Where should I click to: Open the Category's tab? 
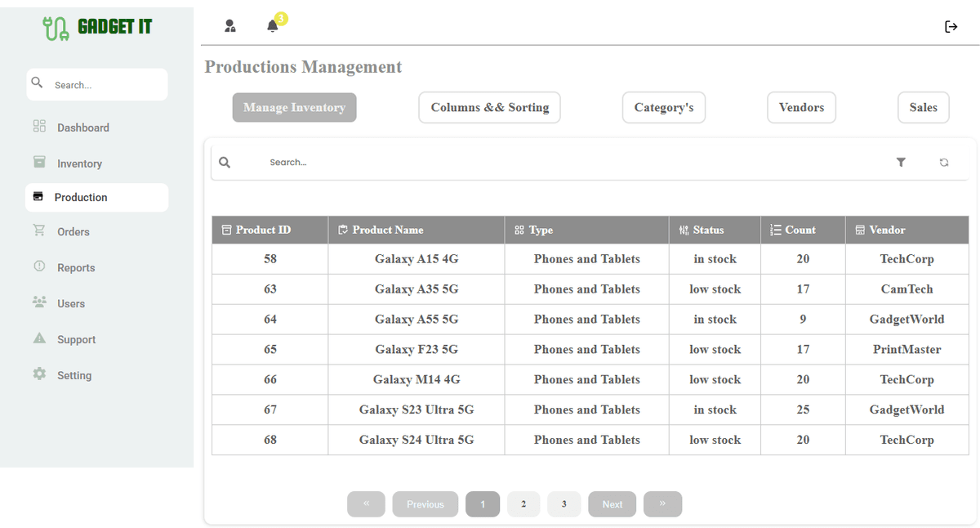tap(664, 107)
